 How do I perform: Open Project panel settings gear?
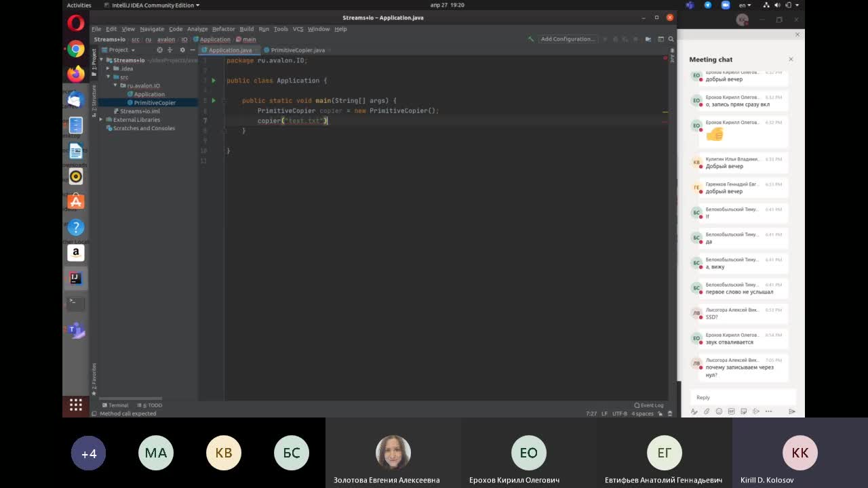click(182, 50)
